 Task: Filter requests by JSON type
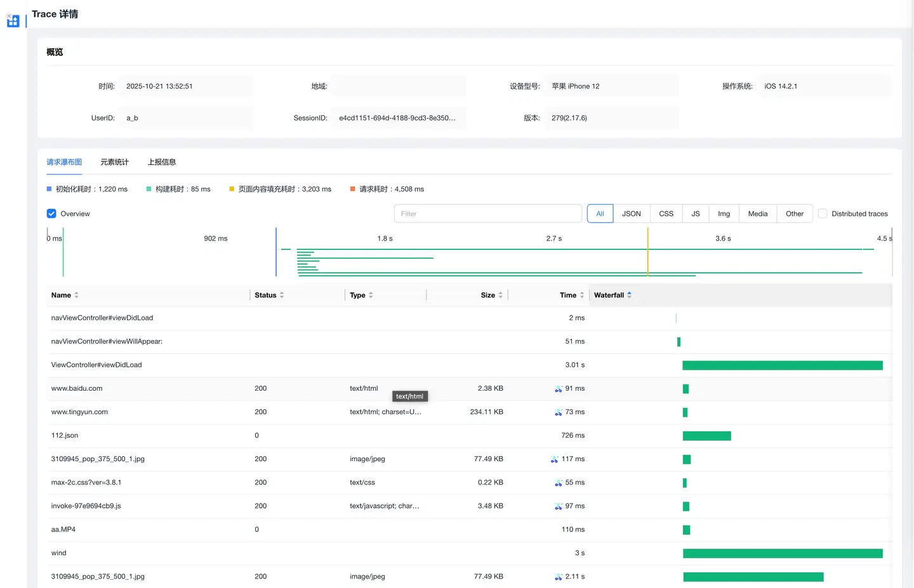pos(631,214)
